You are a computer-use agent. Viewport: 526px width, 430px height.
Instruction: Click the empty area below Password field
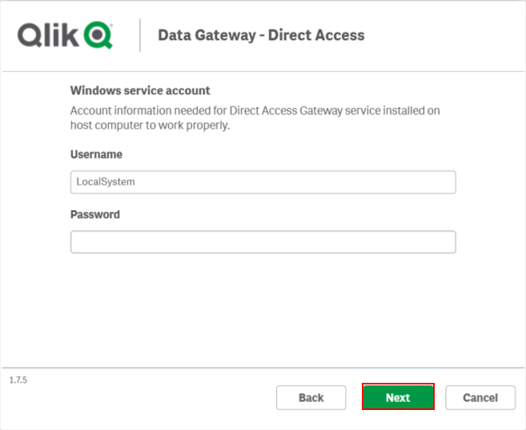tap(263, 309)
